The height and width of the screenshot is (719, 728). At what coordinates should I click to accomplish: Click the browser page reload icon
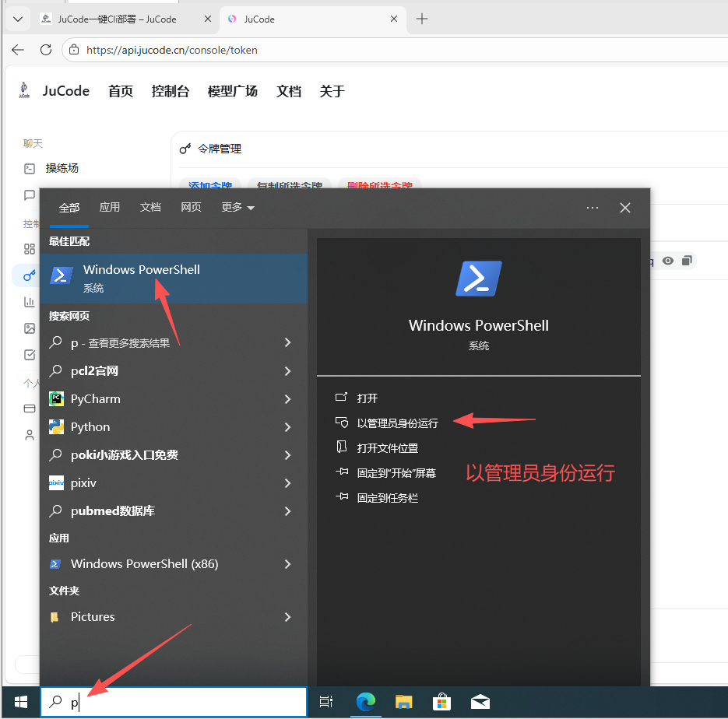point(46,50)
